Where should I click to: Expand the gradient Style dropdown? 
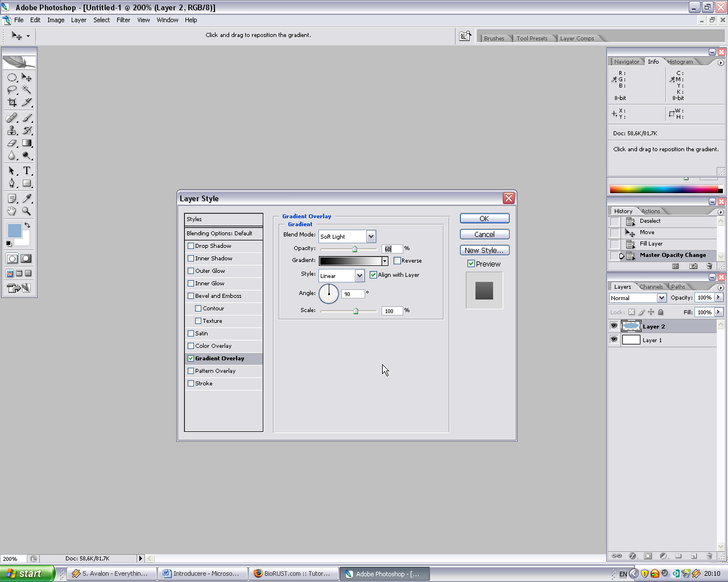click(359, 276)
